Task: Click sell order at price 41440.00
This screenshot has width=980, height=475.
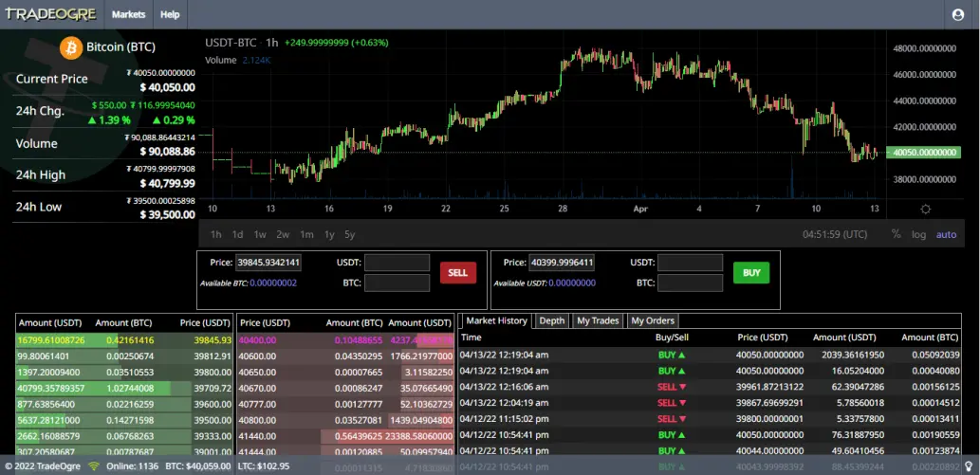Action: point(345,435)
